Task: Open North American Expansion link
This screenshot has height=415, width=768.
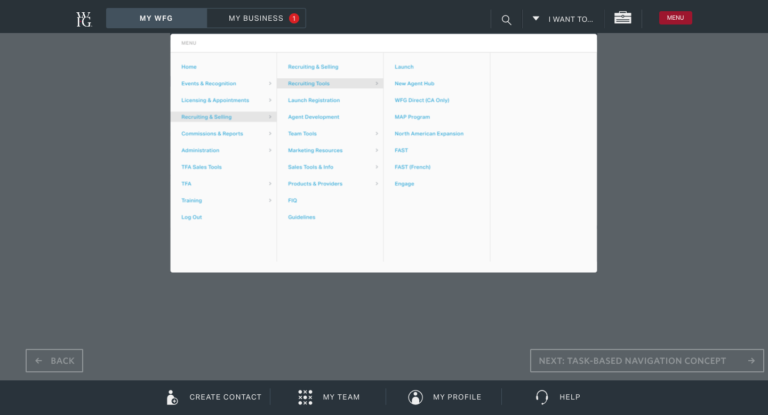Action: coord(429,134)
